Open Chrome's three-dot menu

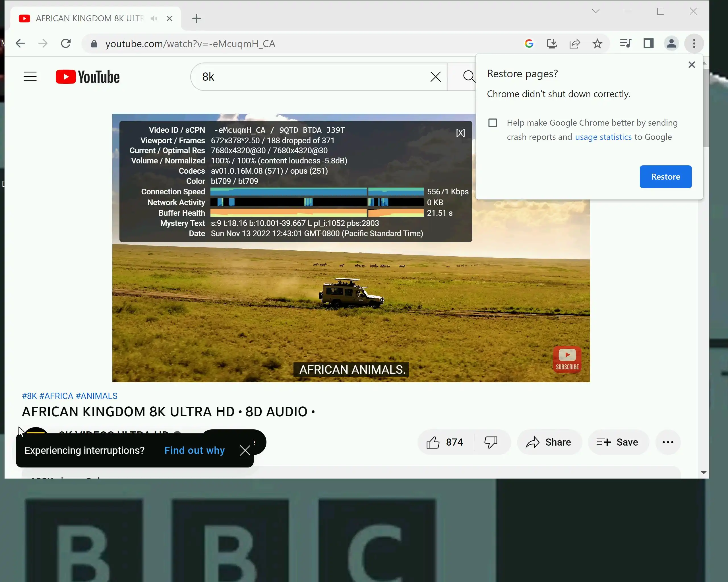(x=694, y=43)
